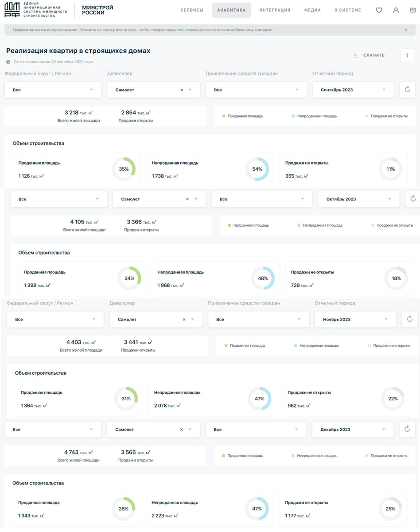Click the green Проданная площадь legend near 3 218

243,116
